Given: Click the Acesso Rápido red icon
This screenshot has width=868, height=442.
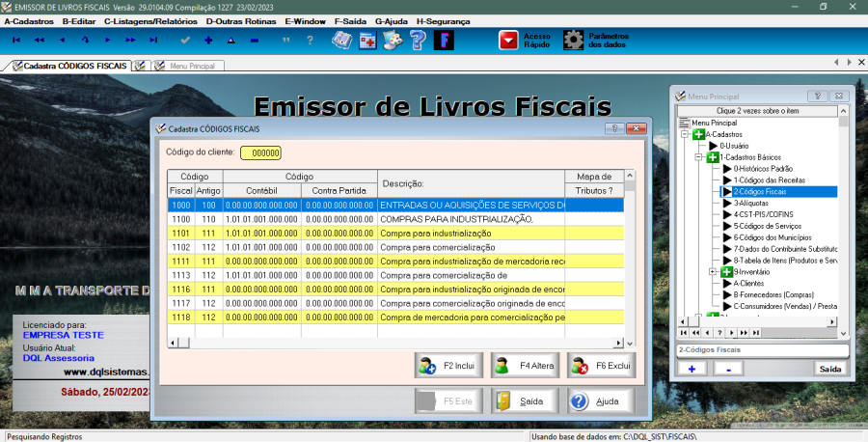Looking at the screenshot, I should click(x=508, y=40).
